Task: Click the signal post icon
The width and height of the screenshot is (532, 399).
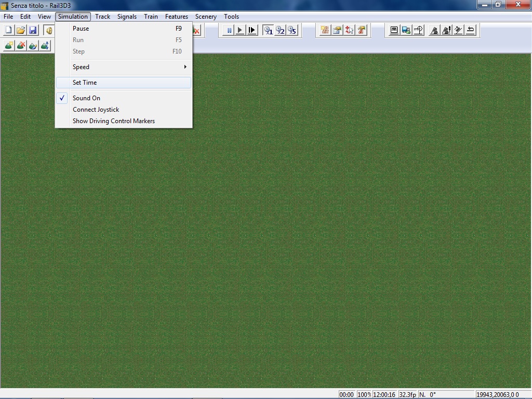Action: point(418,30)
